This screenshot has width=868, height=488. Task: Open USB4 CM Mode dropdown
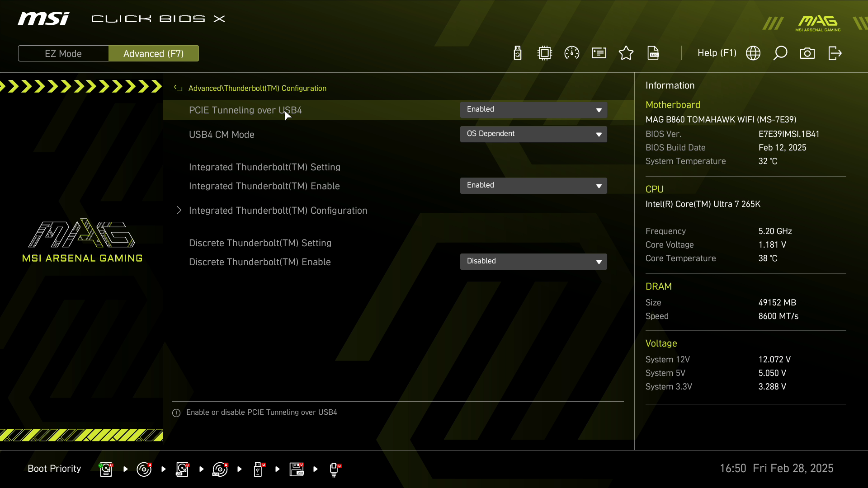[x=533, y=134]
